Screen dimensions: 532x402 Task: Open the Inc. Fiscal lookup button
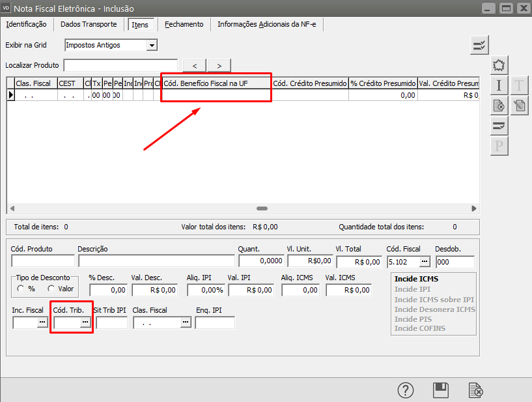42,323
